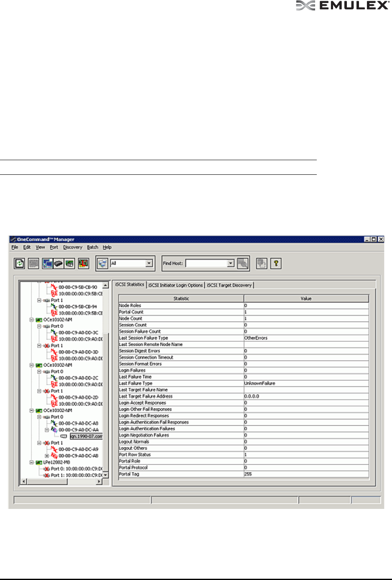Click tree scrollbar up arrow
Viewport: 392px width, 580px height.
pos(105,285)
